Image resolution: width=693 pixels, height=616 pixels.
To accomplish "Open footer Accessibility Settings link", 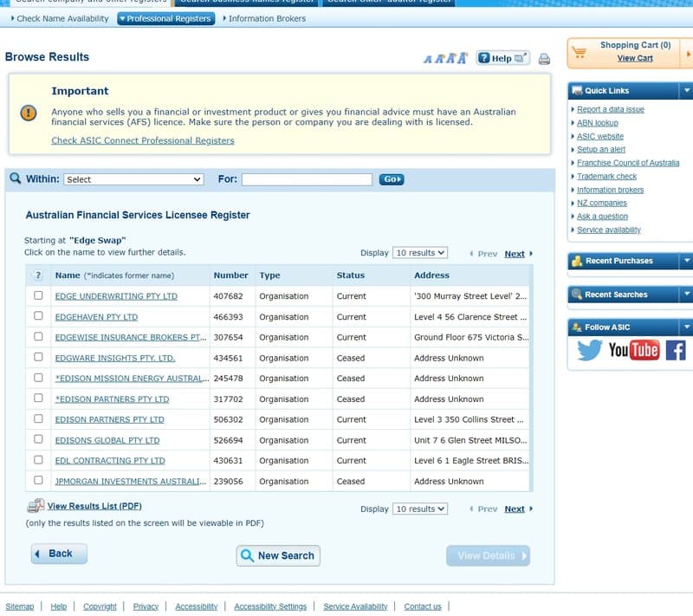I will (270, 606).
